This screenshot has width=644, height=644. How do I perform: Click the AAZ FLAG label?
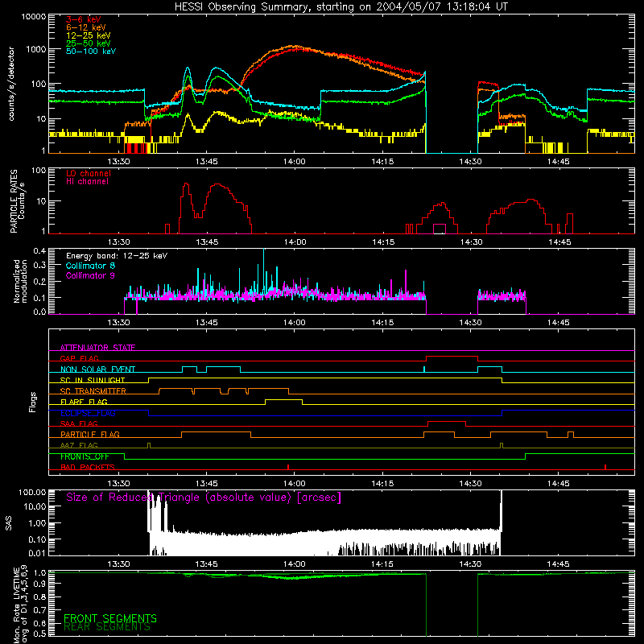79,445
